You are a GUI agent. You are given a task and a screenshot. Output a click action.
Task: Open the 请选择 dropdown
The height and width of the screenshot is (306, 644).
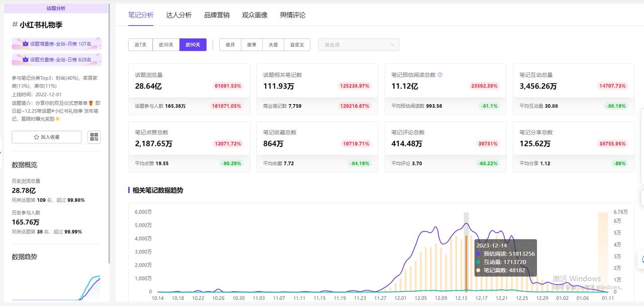(359, 45)
